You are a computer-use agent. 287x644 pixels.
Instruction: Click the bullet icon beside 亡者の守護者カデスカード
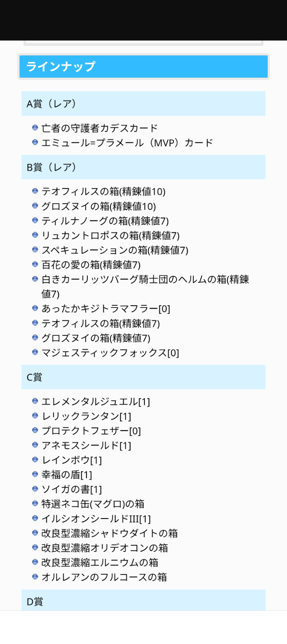pos(35,128)
